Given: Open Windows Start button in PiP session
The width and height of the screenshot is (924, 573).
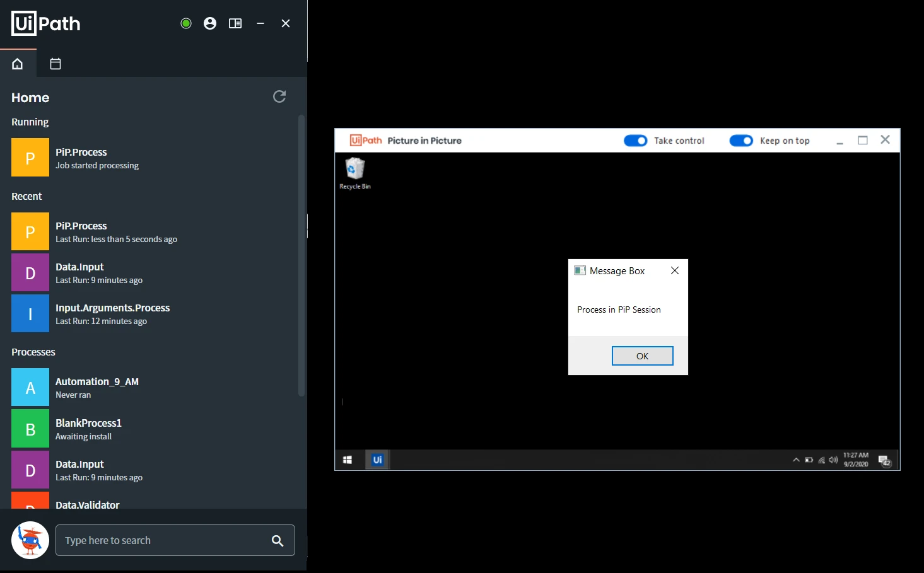Looking at the screenshot, I should click(x=347, y=460).
